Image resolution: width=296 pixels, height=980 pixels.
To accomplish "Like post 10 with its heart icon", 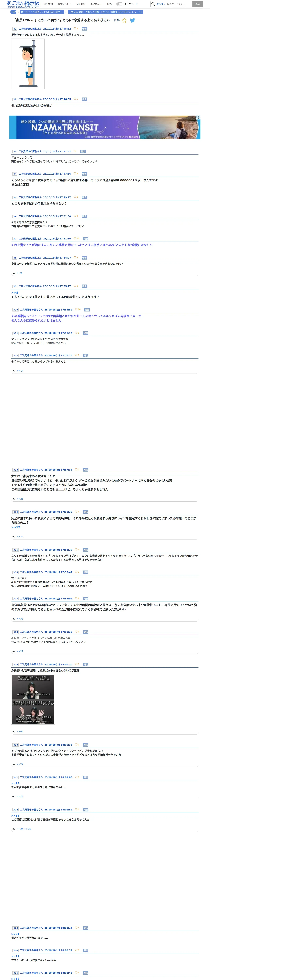I will [x=76, y=309].
